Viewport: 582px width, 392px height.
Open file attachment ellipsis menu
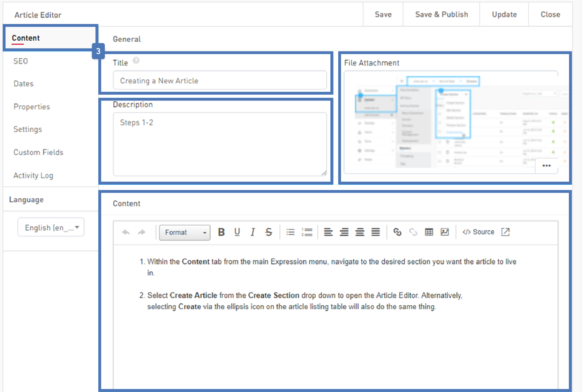click(547, 166)
